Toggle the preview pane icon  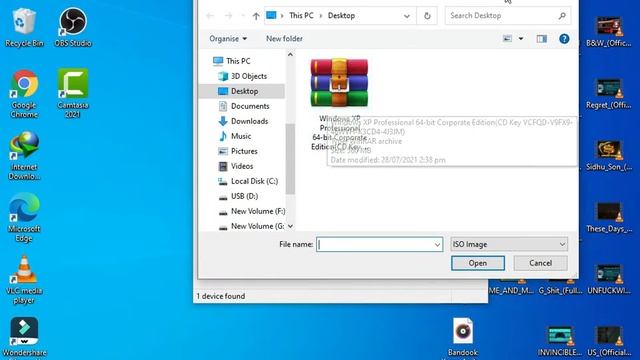(542, 39)
